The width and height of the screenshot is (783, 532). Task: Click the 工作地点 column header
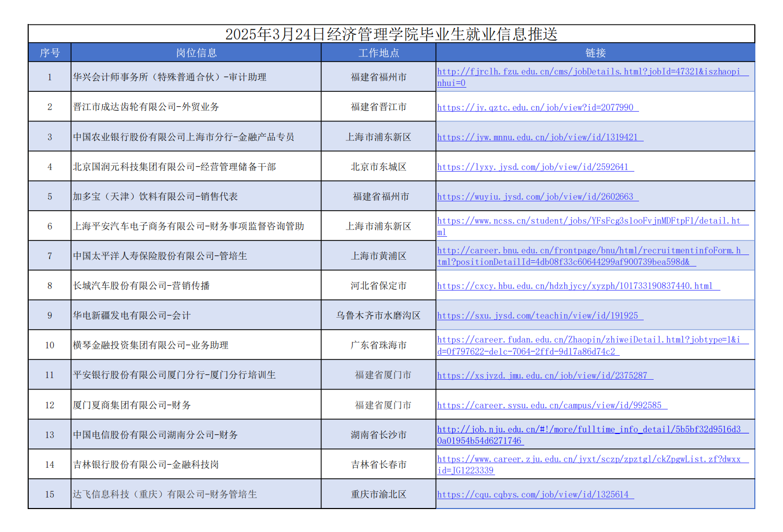click(x=378, y=53)
